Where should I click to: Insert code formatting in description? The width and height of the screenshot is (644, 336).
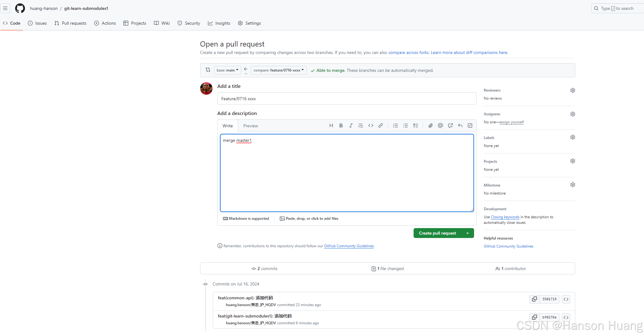click(x=371, y=125)
